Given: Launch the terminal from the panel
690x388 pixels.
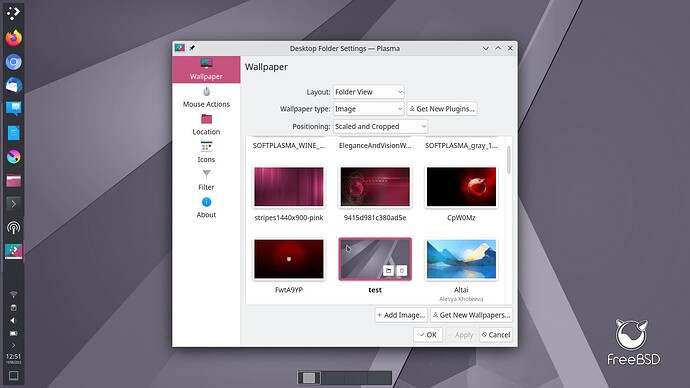Looking at the screenshot, I should pyautogui.click(x=14, y=204).
